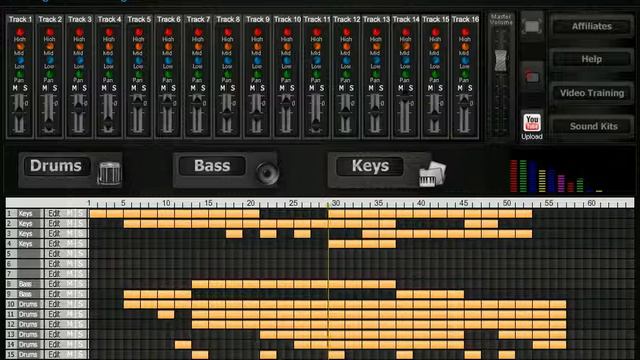This screenshot has height=360, width=640.
Task: Click the spectrum level meter display
Action: click(x=556, y=176)
